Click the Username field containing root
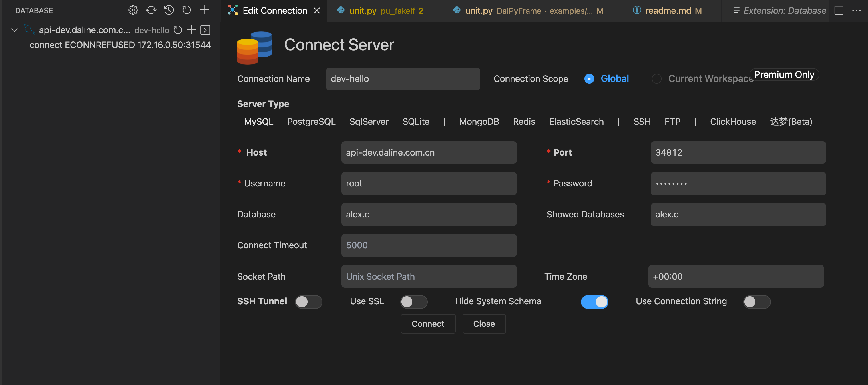The height and width of the screenshot is (385, 868). click(x=429, y=184)
